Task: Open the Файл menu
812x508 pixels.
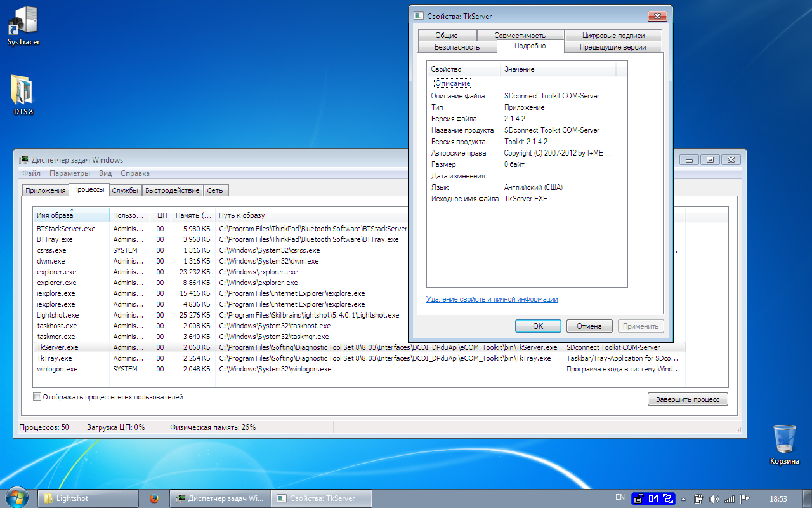Action: pos(31,173)
